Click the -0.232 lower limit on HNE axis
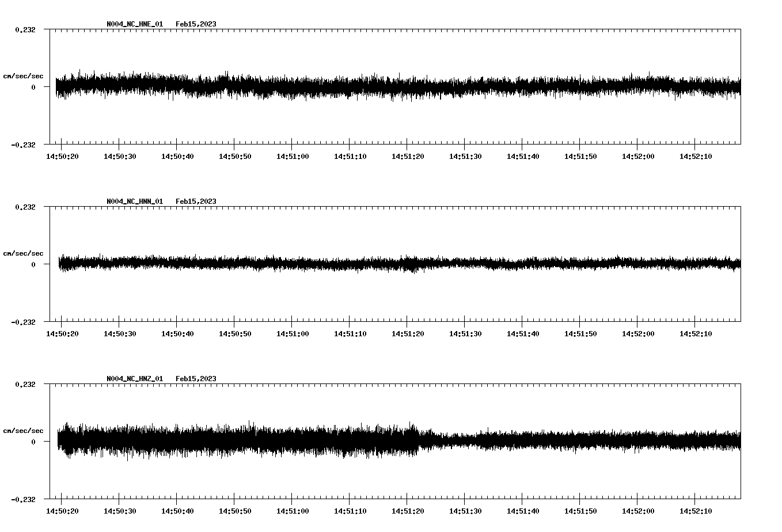Viewport: 782px width, 532px height. pos(22,145)
